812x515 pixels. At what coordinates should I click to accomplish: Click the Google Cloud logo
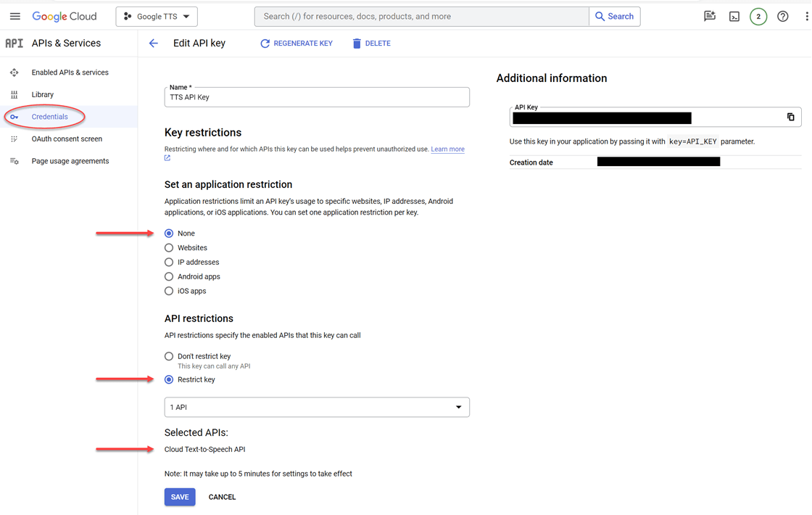coord(65,16)
